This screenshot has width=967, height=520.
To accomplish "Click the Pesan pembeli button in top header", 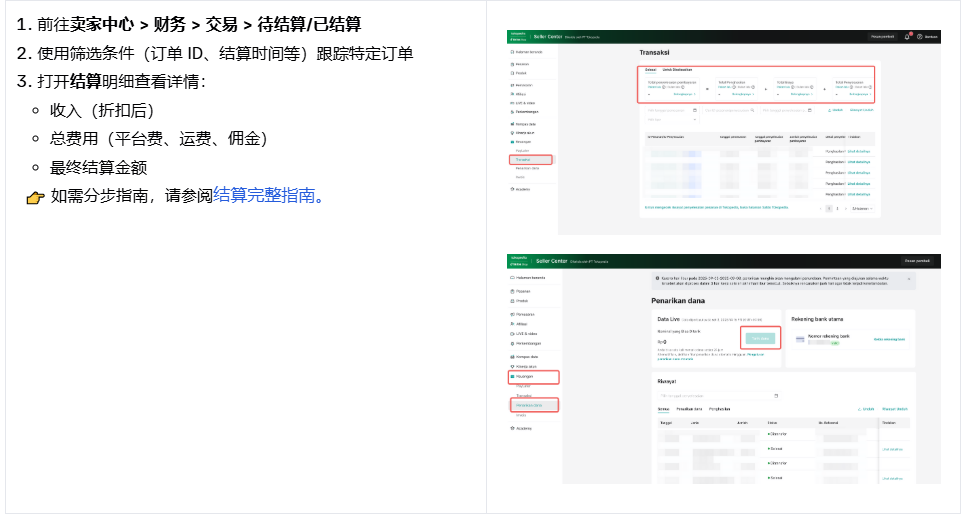I will (x=882, y=36).
